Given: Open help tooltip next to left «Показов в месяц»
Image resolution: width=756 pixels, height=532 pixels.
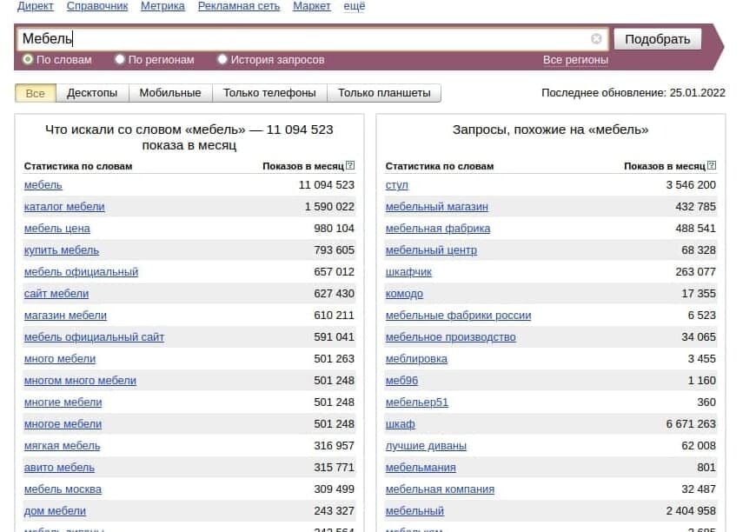Looking at the screenshot, I should pos(350,163).
